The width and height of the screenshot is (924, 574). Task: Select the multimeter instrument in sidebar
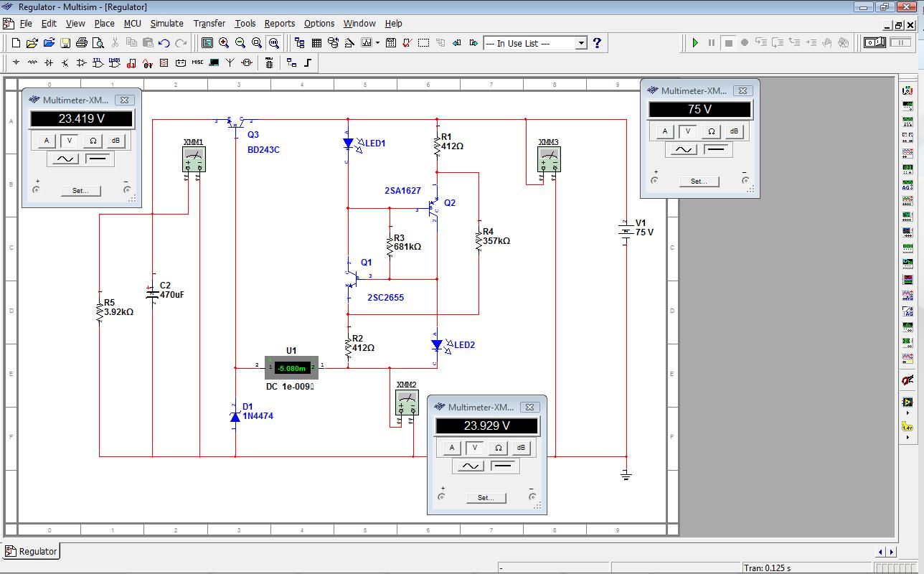(907, 90)
